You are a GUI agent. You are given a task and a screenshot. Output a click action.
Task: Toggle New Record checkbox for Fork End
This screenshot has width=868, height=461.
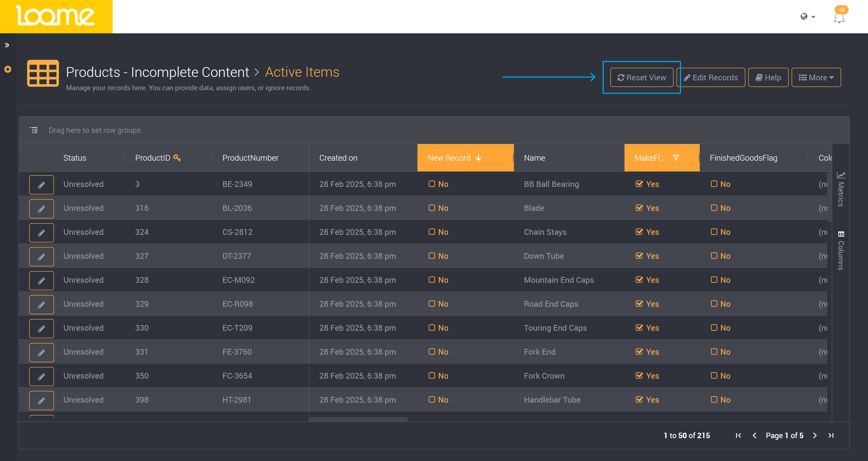tap(432, 351)
